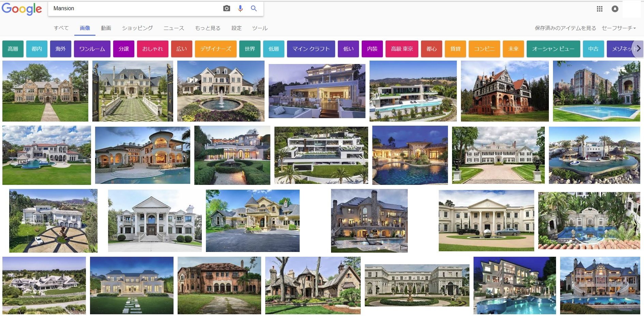Image resolution: width=644 pixels, height=317 pixels.
Task: Select the orange デザイナーズ filter chip
Action: [215, 49]
